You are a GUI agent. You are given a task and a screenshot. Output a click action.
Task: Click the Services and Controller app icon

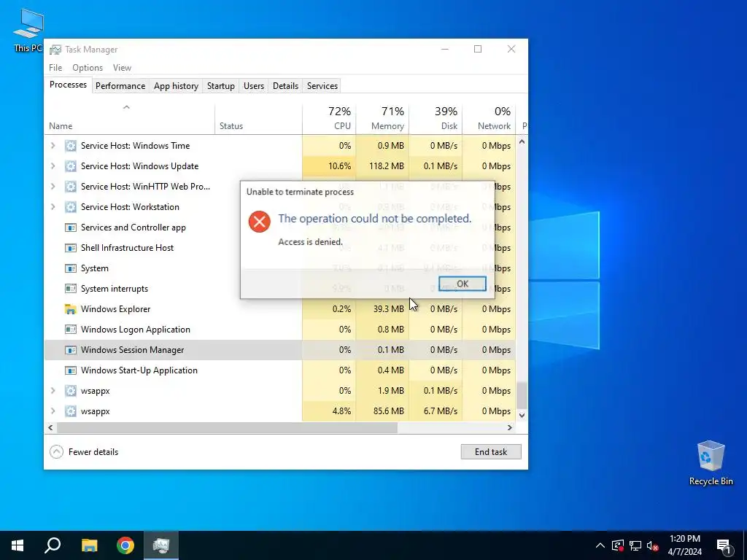pyautogui.click(x=71, y=227)
